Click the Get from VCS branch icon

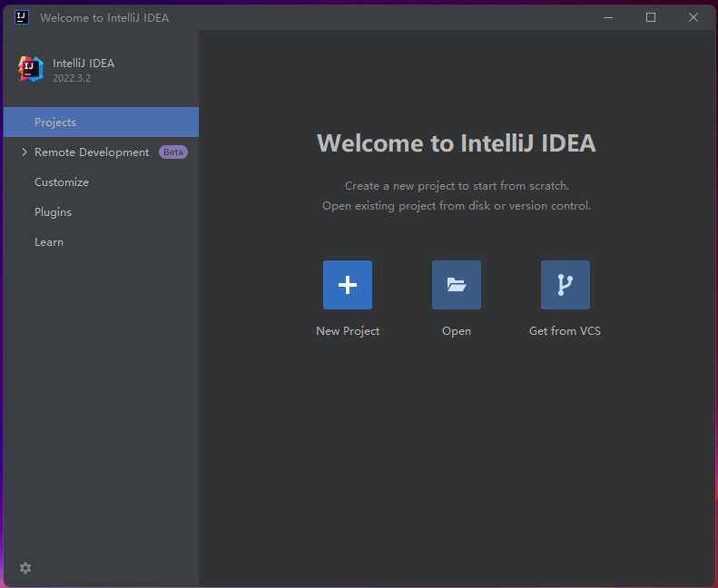[566, 285]
